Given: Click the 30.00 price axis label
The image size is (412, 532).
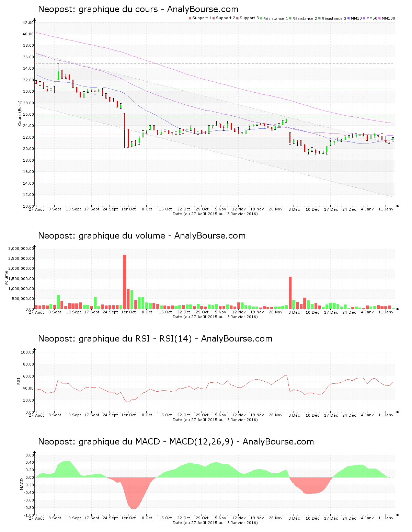Looking at the screenshot, I should [28, 91].
